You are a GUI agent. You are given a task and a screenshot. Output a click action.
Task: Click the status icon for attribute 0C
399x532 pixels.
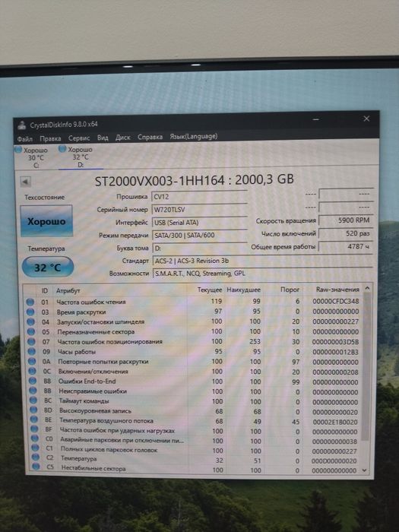click(x=32, y=371)
